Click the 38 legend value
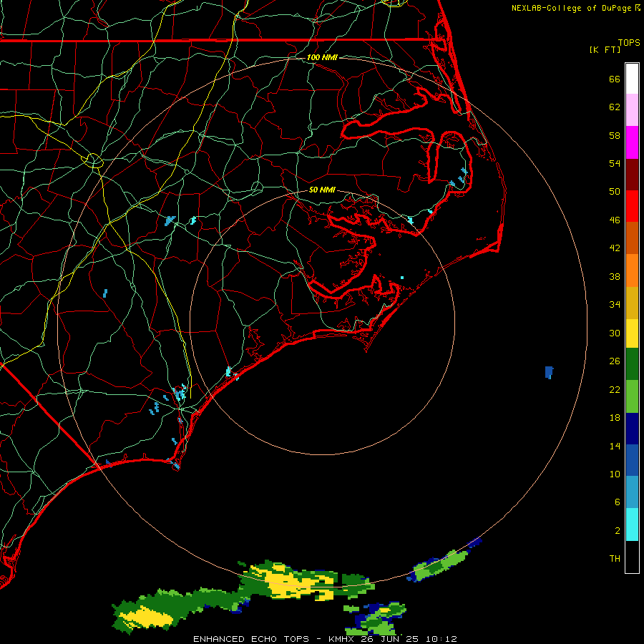The height and width of the screenshot is (644, 644). pos(615,276)
